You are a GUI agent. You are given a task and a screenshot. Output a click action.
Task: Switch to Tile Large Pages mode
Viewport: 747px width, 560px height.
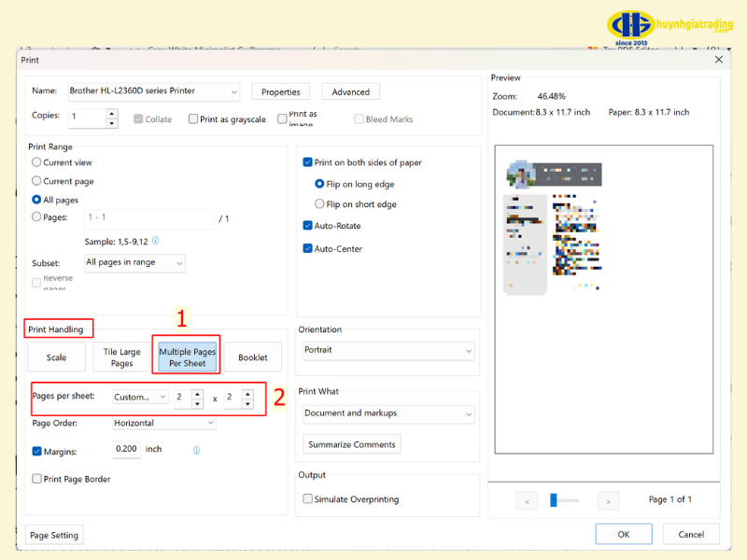click(121, 357)
